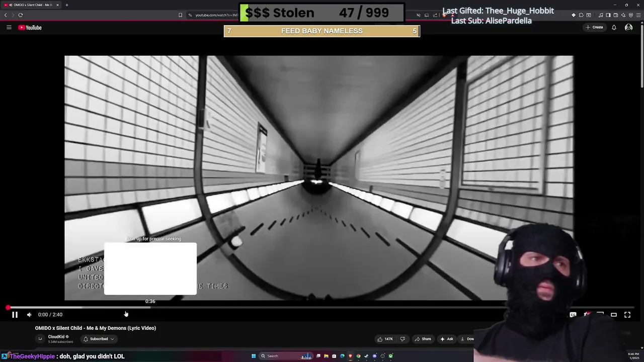Open the site settings icon beside URL

[x=190, y=15]
